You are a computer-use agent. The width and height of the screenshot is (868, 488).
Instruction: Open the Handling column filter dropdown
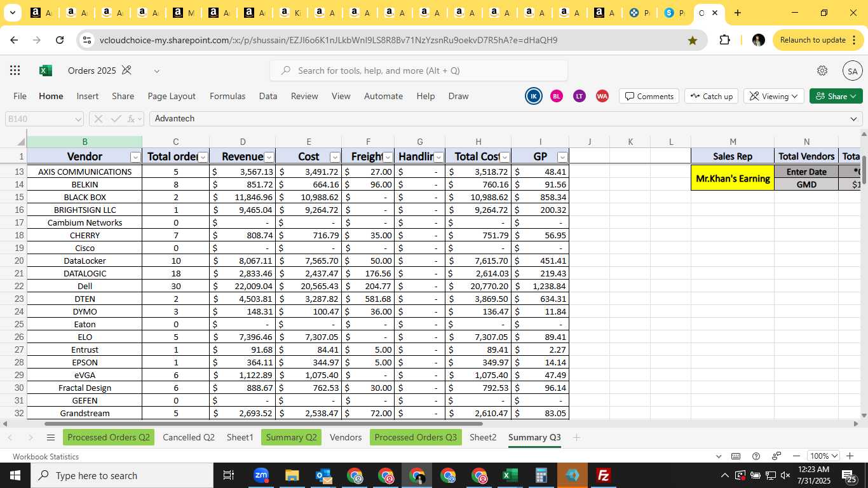439,157
